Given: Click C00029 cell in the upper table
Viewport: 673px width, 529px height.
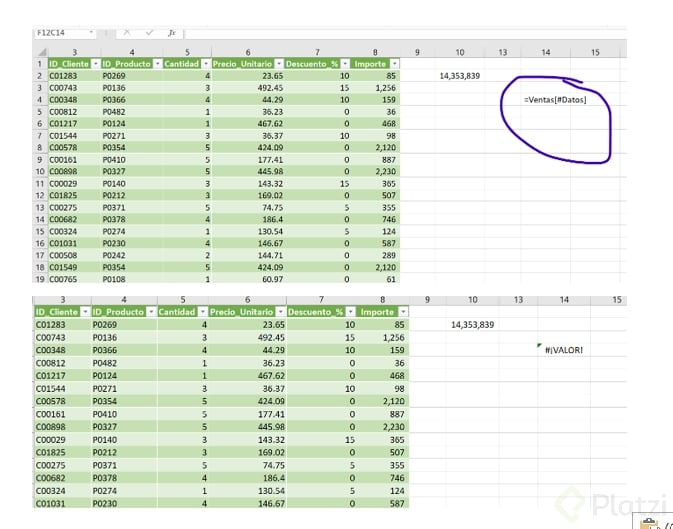Looking at the screenshot, I should tap(74, 184).
